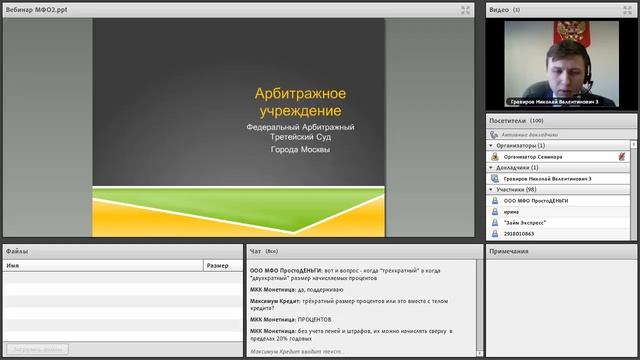This screenshot has width=640, height=360.
Task: Select participant ирина
Action: (558, 212)
